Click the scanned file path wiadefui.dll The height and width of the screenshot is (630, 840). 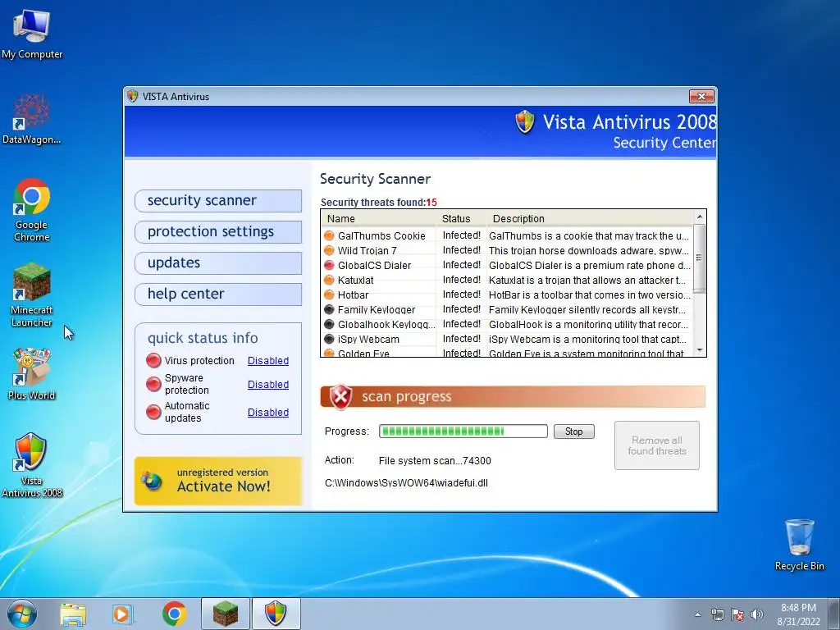tap(406, 482)
